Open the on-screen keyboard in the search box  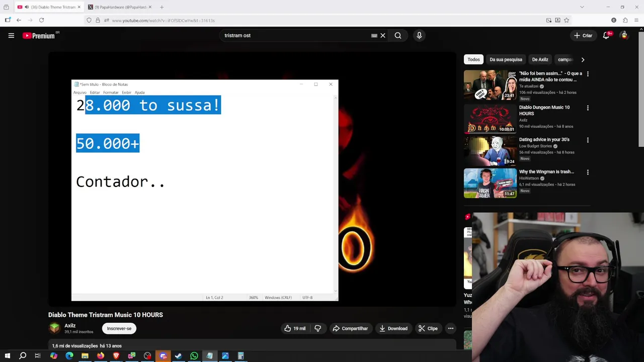[374, 36]
